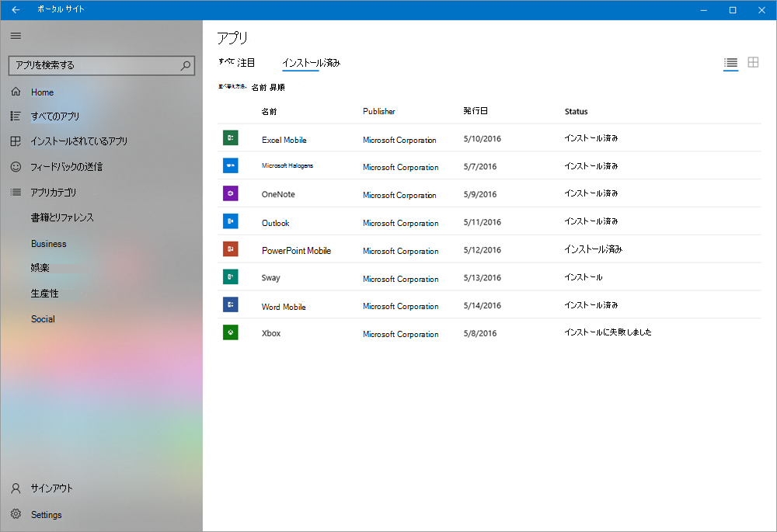Click the 5/8/2016 date for Xbox
This screenshot has width=777, height=532.
point(480,333)
